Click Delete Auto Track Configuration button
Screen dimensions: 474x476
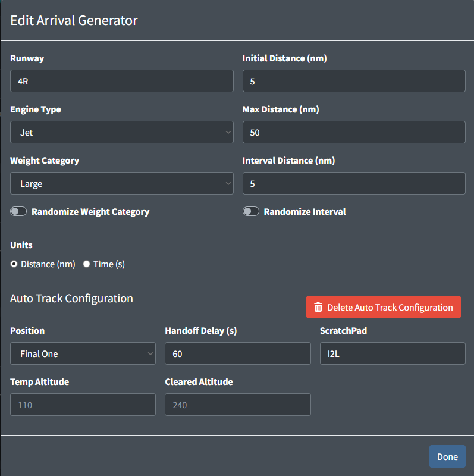[x=383, y=307]
